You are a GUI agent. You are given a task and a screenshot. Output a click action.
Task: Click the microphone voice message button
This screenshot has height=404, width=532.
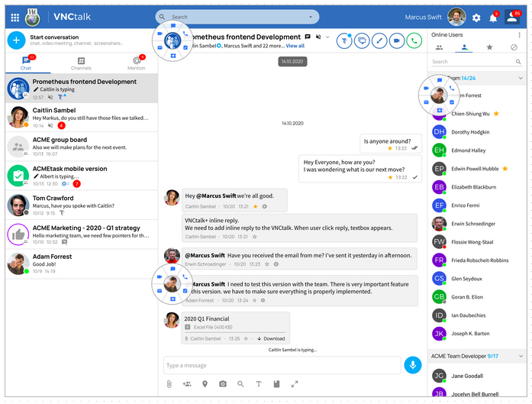point(413,365)
